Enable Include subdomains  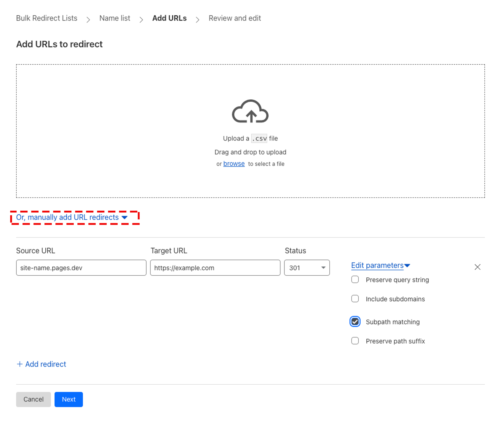coord(355,299)
